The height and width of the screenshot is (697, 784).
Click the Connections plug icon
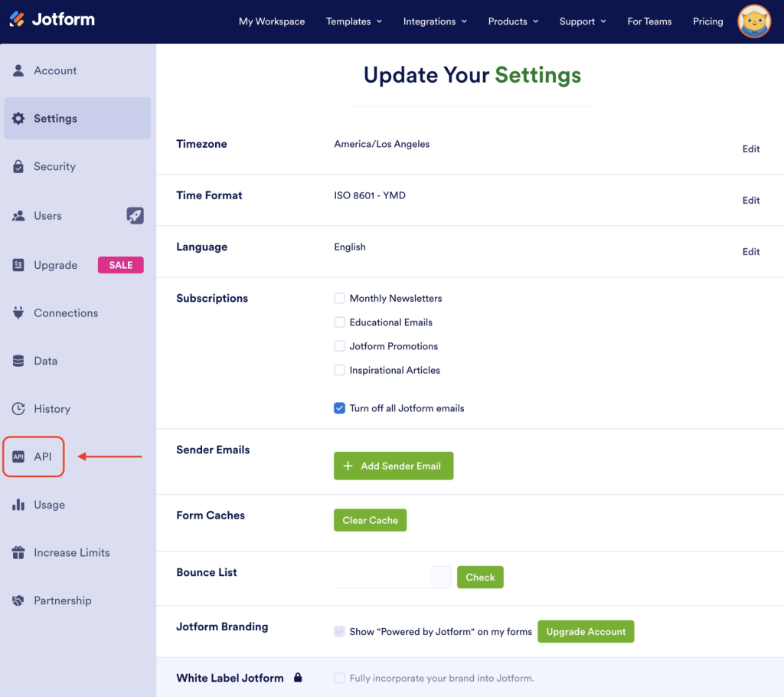click(18, 313)
